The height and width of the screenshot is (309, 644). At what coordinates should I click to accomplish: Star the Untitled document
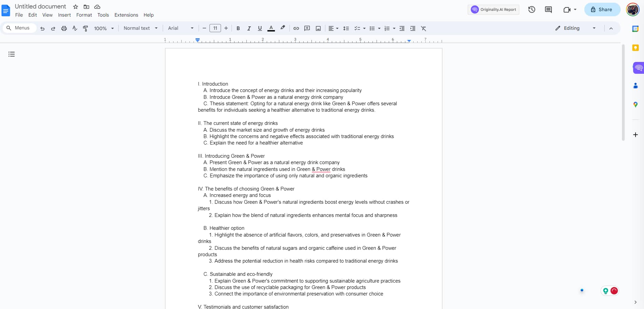[x=75, y=7]
